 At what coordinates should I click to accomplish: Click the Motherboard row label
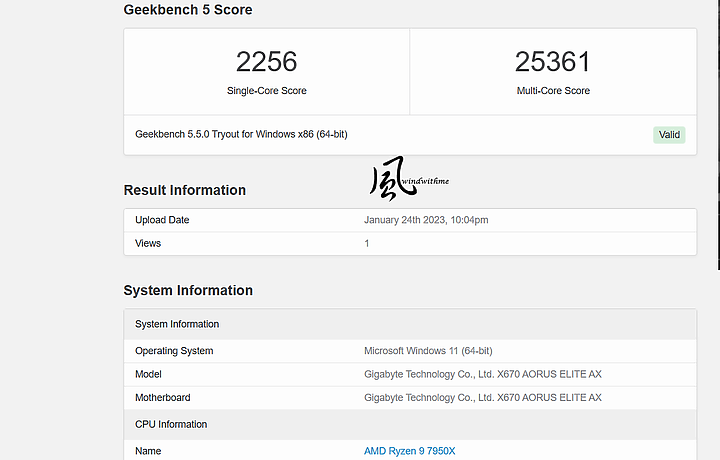[x=163, y=398]
